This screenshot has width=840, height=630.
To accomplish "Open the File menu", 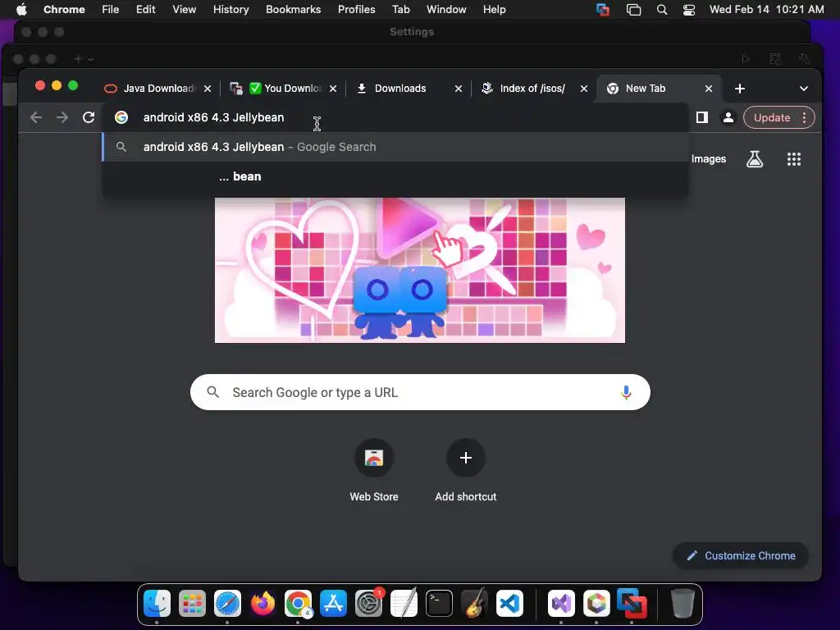I will pyautogui.click(x=111, y=9).
